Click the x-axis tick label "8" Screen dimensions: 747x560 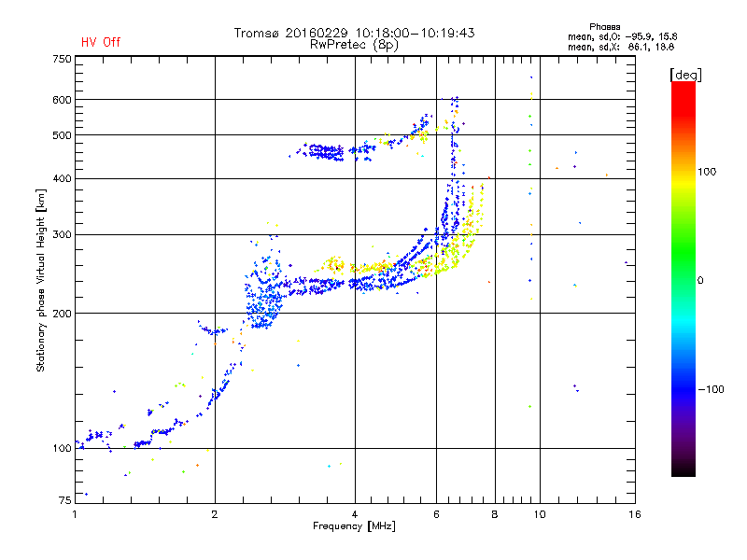point(495,514)
